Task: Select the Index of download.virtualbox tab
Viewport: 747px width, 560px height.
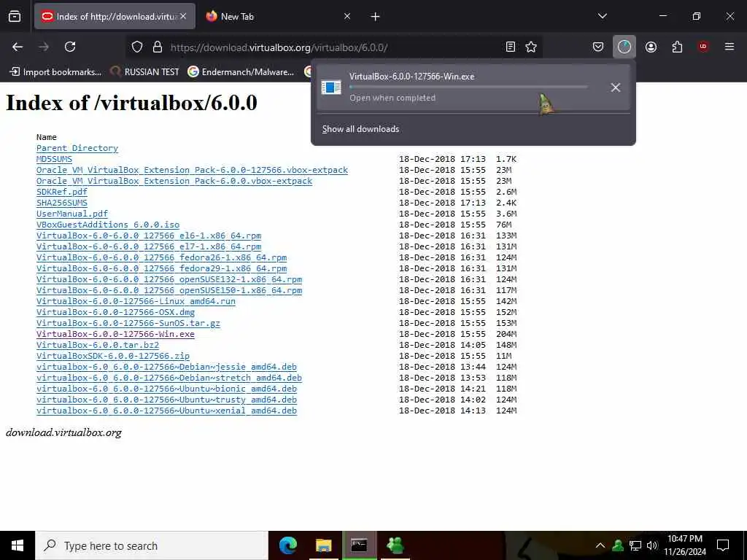Action: [115, 16]
